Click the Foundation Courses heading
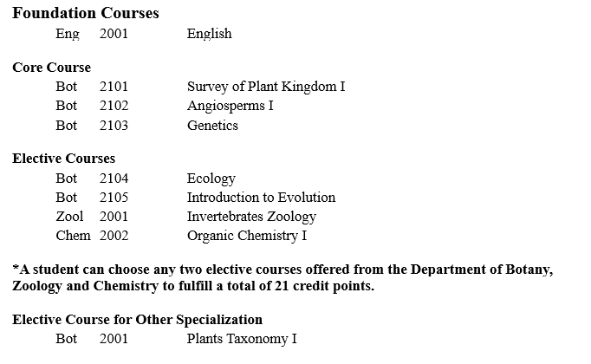591x364 pixels. pyautogui.click(x=86, y=14)
